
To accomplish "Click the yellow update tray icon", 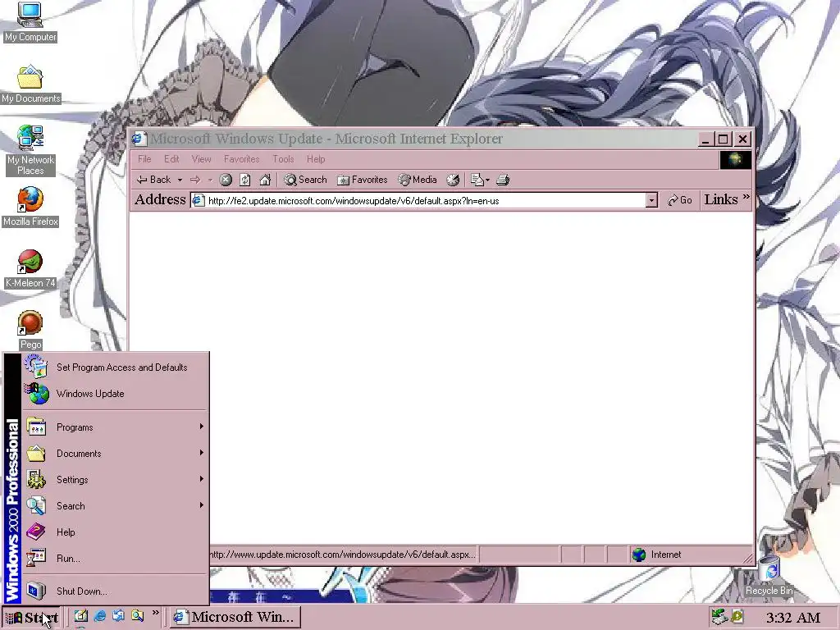I will pyautogui.click(x=737, y=617).
